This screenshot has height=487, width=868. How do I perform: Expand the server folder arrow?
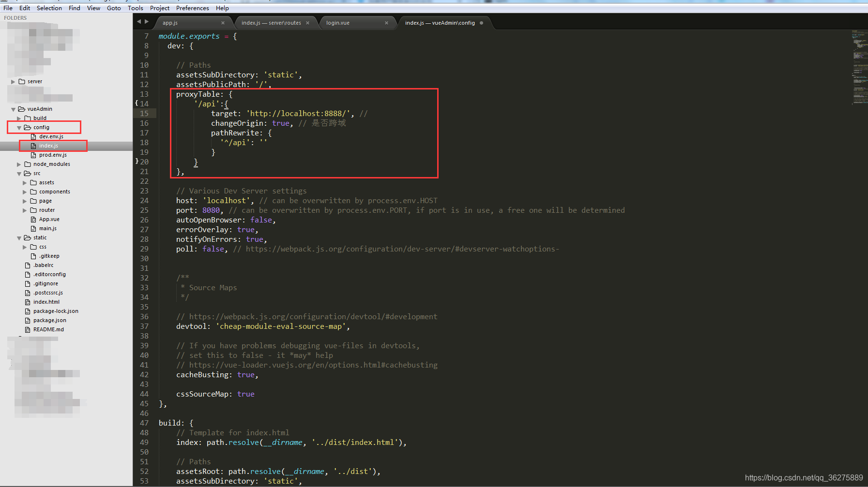[13, 82]
